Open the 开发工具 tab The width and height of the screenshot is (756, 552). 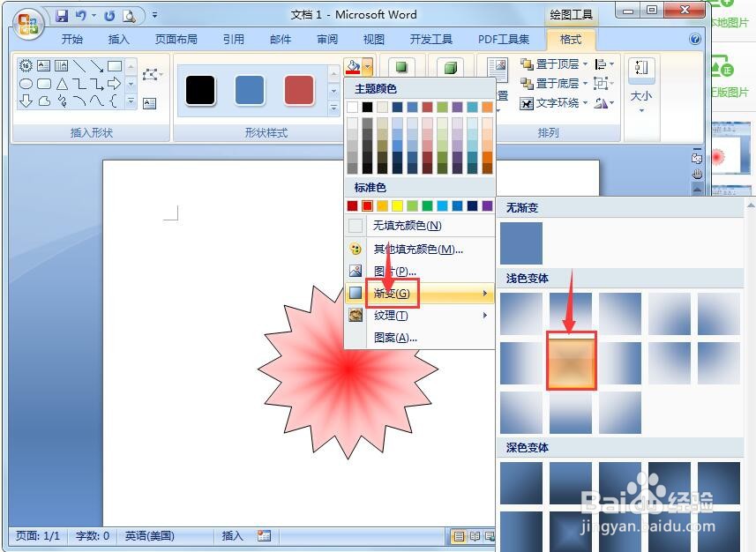tap(431, 40)
